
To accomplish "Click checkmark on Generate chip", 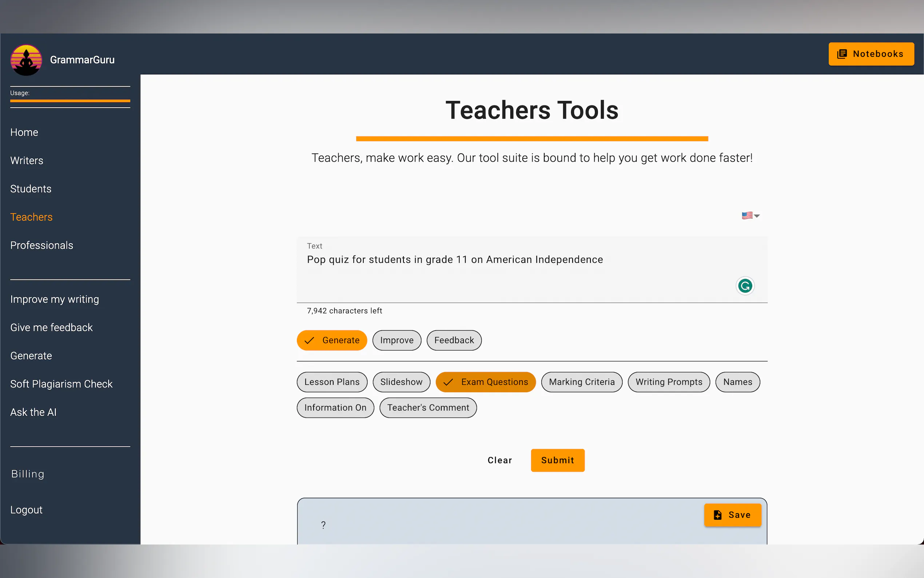I will (309, 340).
